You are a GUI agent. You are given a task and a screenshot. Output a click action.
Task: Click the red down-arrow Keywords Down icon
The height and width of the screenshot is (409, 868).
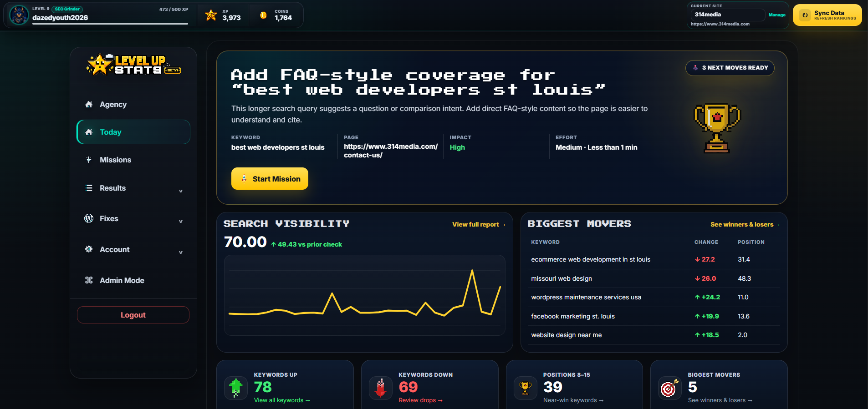[381, 388]
